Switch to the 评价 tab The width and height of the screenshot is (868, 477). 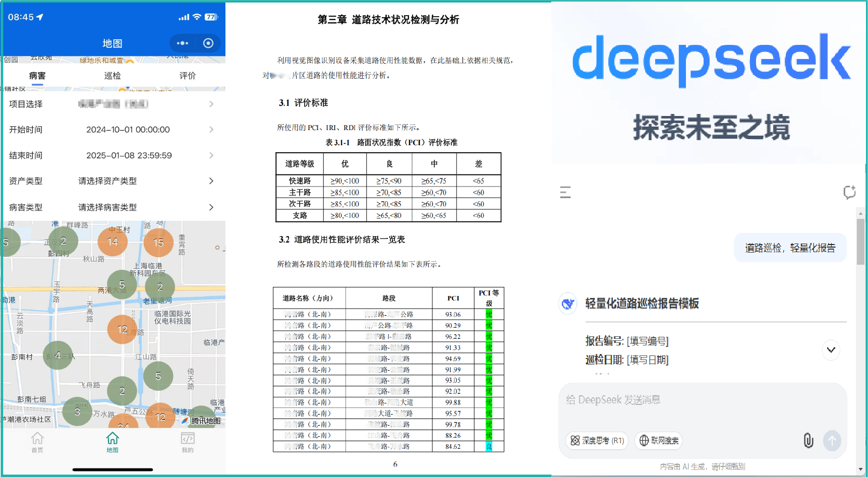(188, 76)
